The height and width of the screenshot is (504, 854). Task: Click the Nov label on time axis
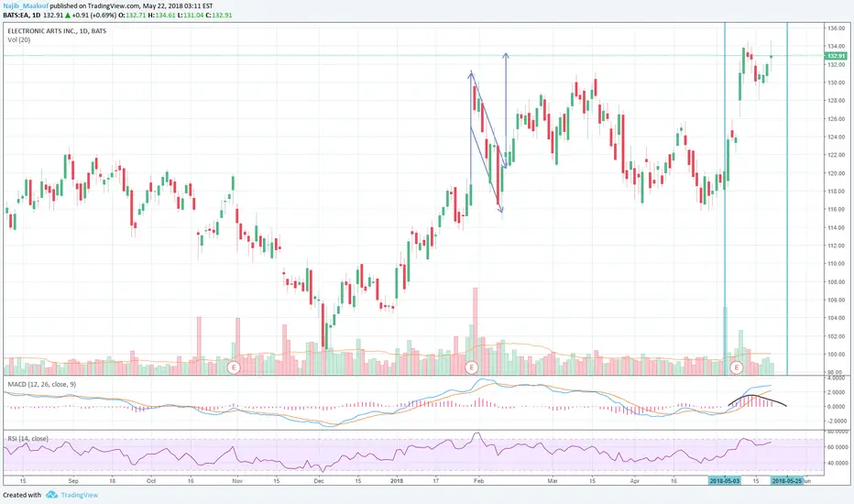[x=237, y=481]
